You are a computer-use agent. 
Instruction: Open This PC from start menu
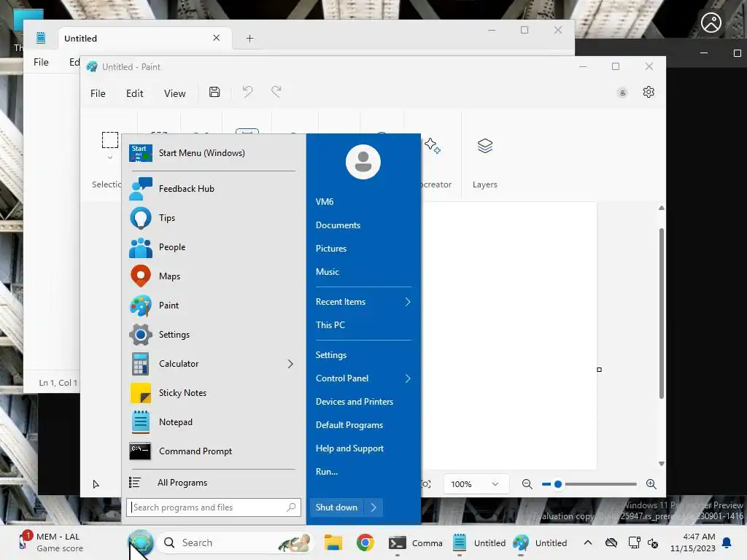tap(330, 325)
